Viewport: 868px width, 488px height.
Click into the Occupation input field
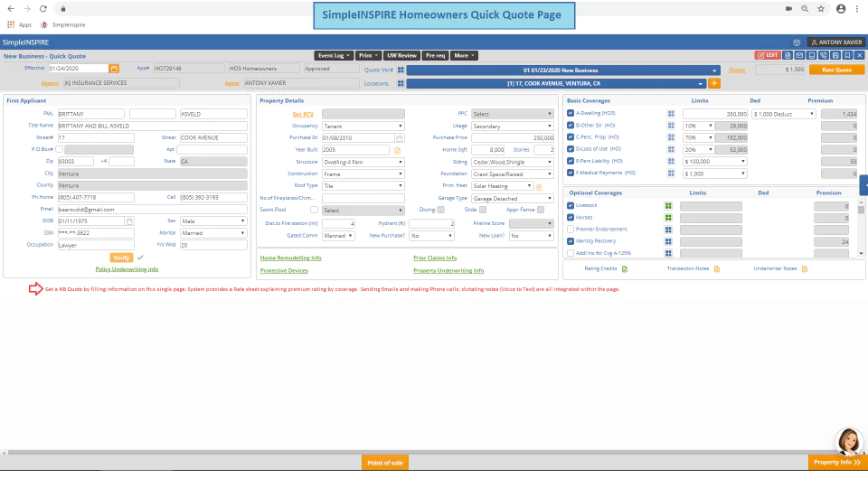point(96,245)
